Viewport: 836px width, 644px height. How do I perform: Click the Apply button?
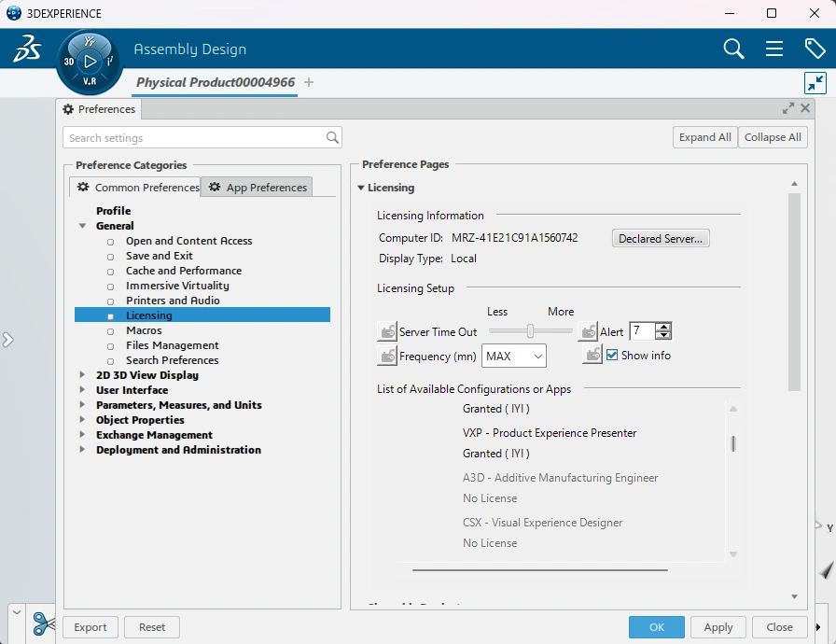[x=718, y=627]
